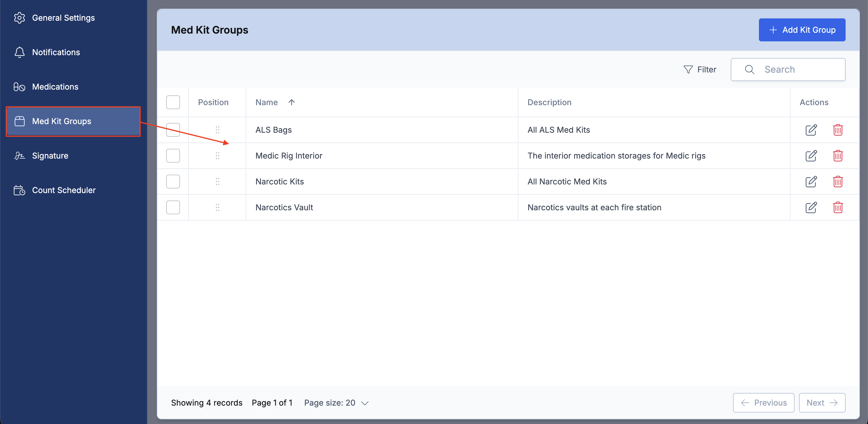Image resolution: width=868 pixels, height=424 pixels.
Task: Delete the Medic Rig Interior group
Action: point(838,155)
